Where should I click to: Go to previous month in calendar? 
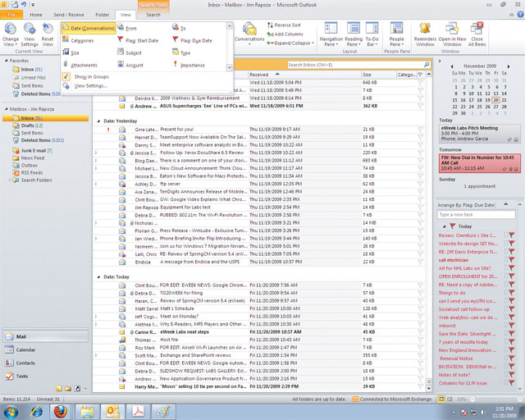[x=452, y=66]
